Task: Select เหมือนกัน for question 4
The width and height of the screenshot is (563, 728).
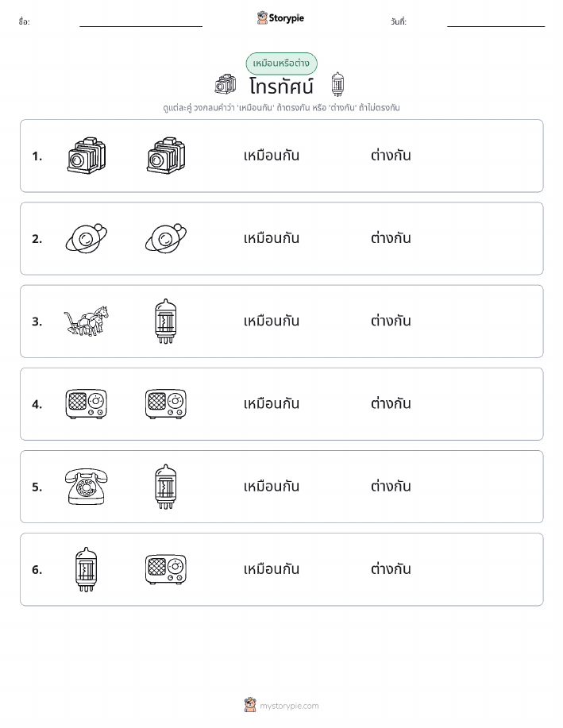Action: [x=272, y=404]
